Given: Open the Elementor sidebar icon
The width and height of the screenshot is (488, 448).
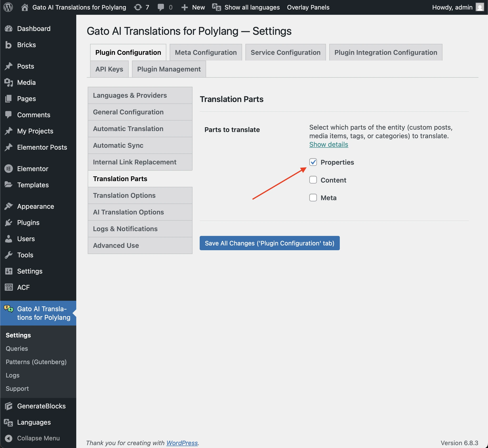Looking at the screenshot, I should tap(9, 169).
